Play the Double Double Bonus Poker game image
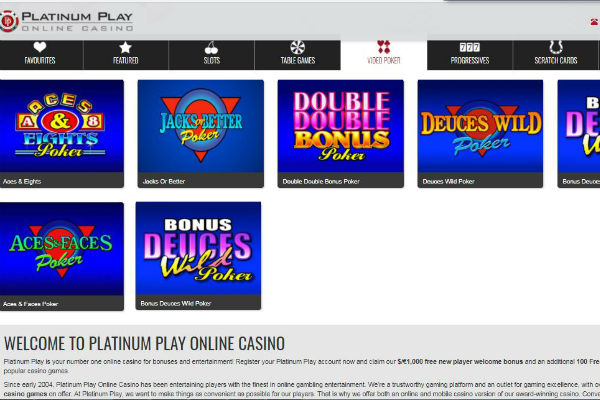Screen dimensions: 600x400 (x=341, y=126)
